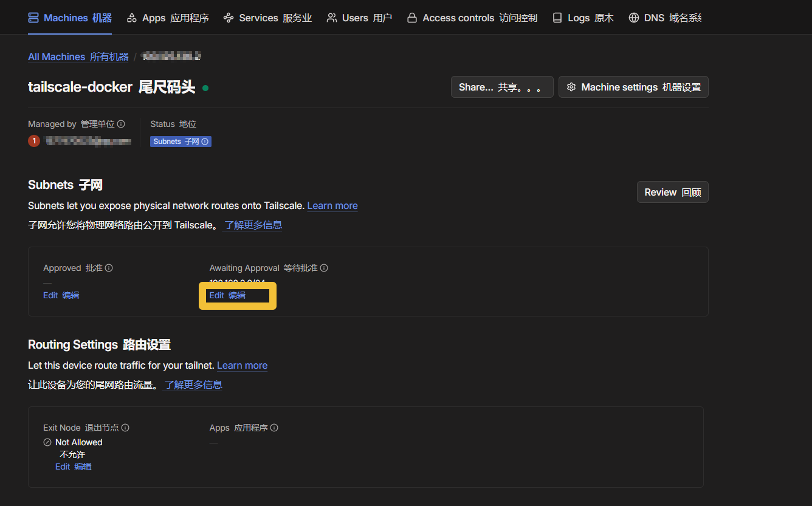Navigate to Access controls tab

pyautogui.click(x=472, y=18)
